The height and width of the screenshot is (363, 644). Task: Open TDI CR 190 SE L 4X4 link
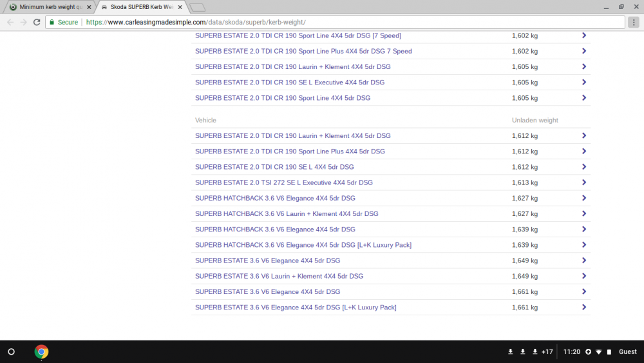click(274, 168)
